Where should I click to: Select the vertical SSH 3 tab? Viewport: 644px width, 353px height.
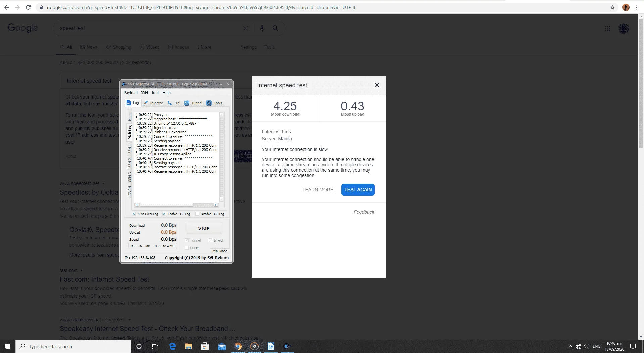click(130, 177)
